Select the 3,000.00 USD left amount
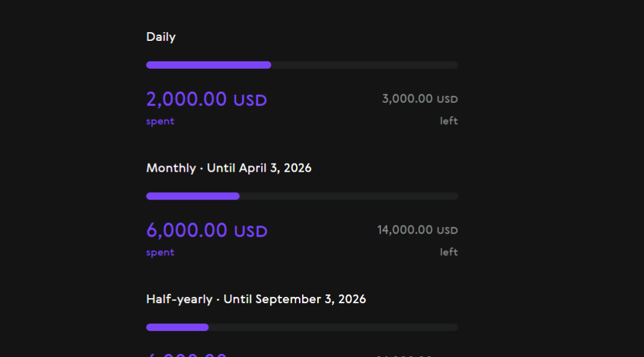Viewport: 644px width, 357px height. [419, 99]
